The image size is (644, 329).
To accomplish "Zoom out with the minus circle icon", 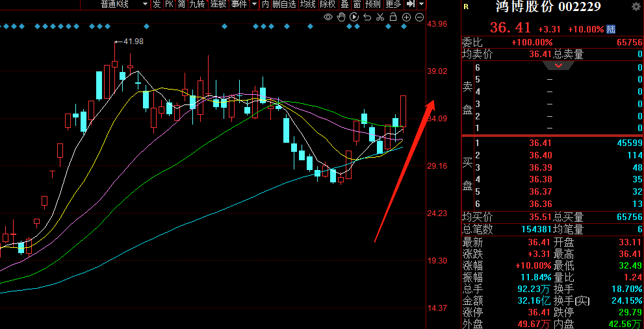I will point(419,17).
